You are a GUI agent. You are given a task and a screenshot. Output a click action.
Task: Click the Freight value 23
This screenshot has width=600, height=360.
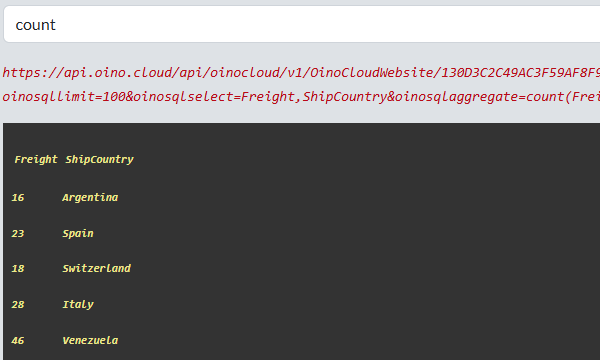[18, 234]
